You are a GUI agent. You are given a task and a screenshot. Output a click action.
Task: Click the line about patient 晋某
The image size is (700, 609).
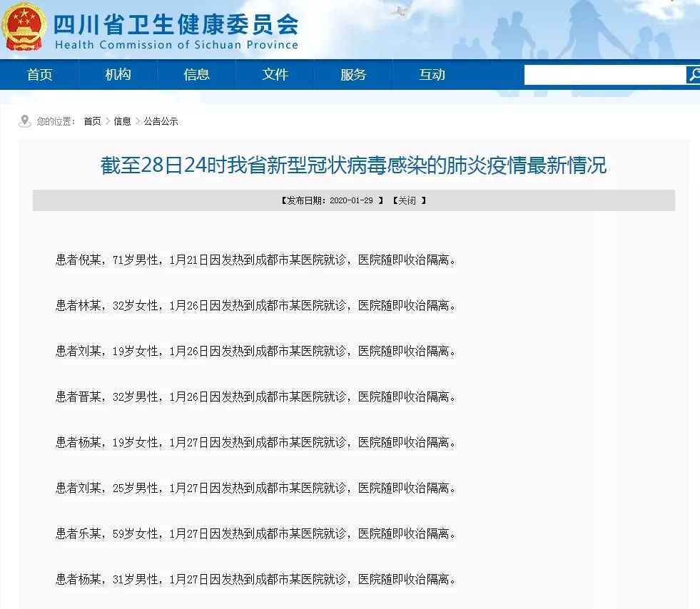click(x=255, y=396)
